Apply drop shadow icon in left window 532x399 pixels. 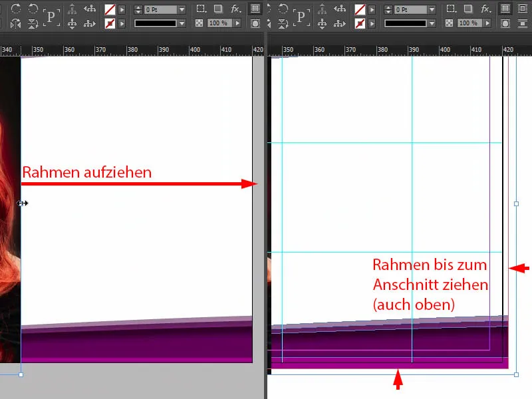point(218,9)
